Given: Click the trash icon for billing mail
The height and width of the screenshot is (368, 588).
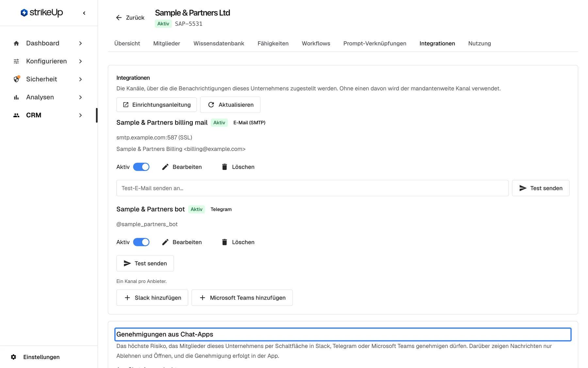Looking at the screenshot, I should pos(224,167).
